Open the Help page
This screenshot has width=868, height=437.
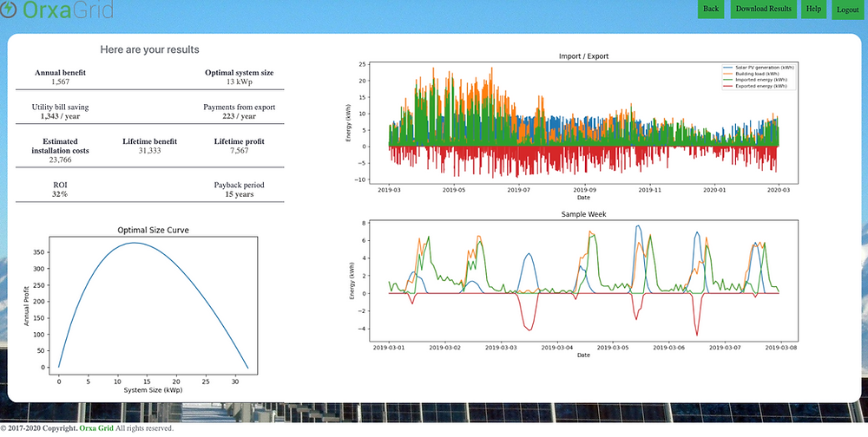tap(813, 9)
